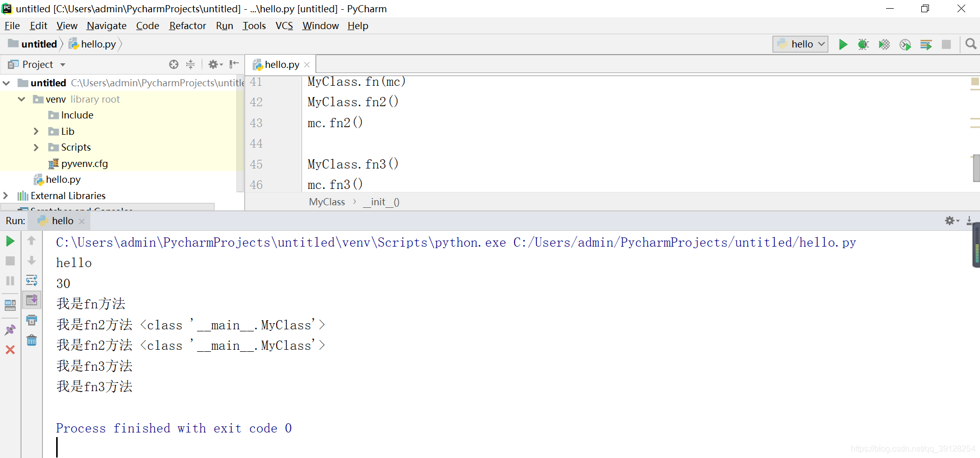This screenshot has width=980, height=458.
Task: Expand the Lib folder
Action: pos(36,131)
